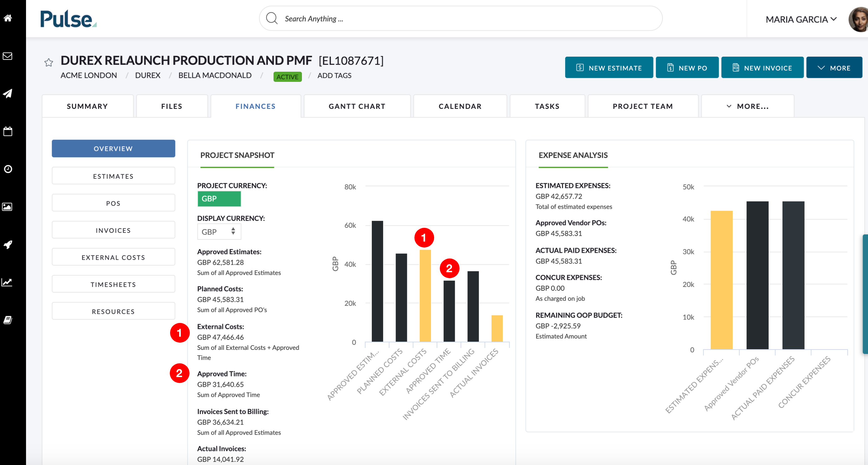Expand the Maria Garcia user menu
The image size is (868, 465).
point(801,19)
